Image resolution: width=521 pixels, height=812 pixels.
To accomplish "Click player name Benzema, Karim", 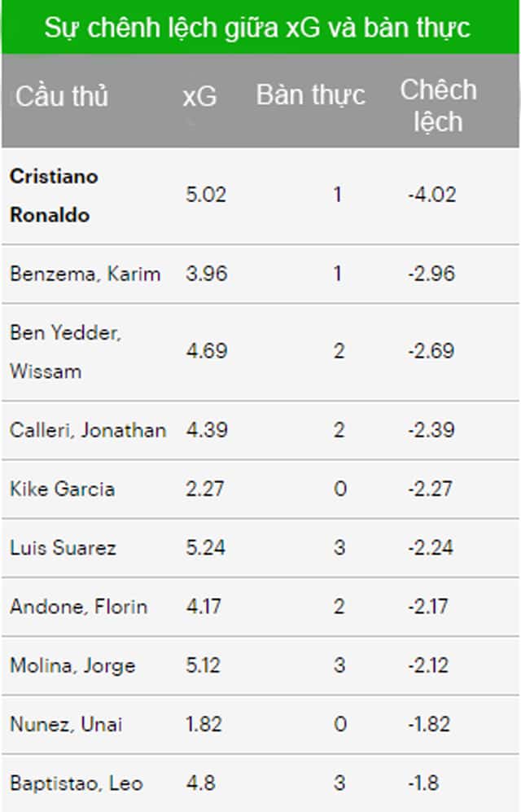I will click(85, 274).
